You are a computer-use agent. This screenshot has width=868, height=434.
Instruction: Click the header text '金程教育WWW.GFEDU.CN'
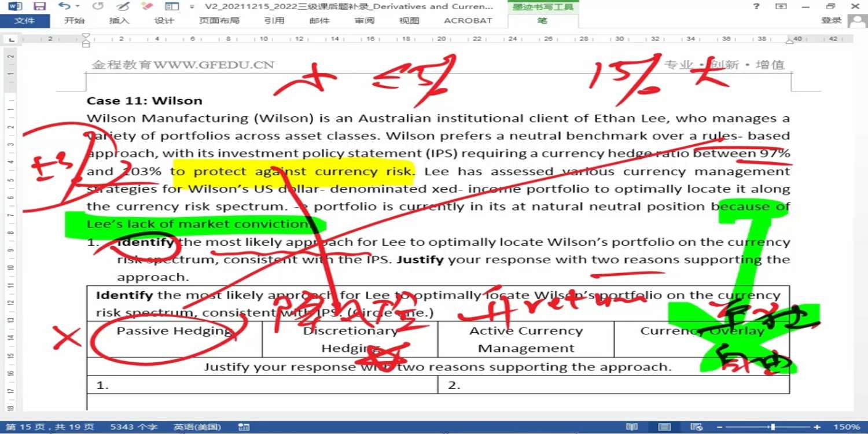(183, 65)
